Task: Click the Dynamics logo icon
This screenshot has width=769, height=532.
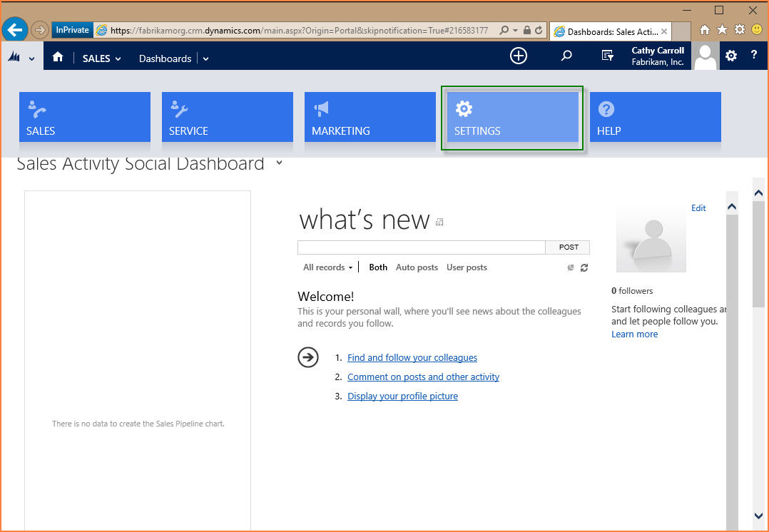Action: pos(14,58)
